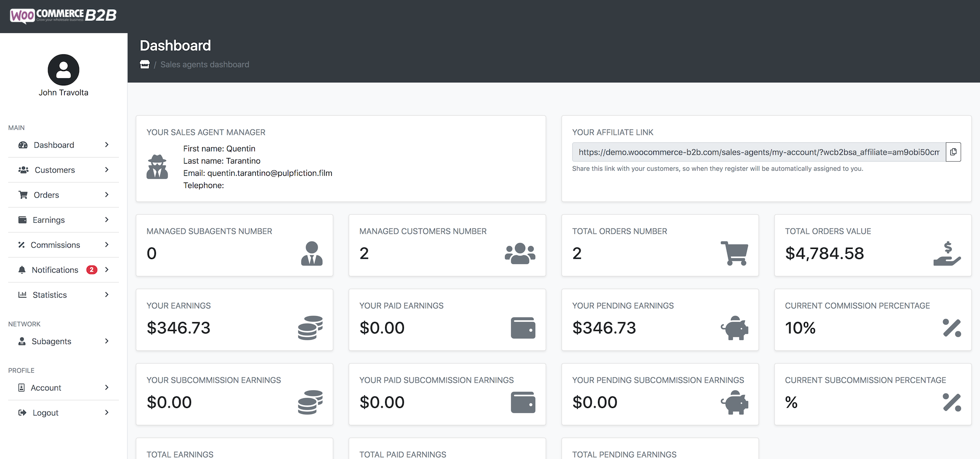Screen dimensions: 980x459
Task: Click piggy bank in Your Pending Subcommission Earnings card
Action: (734, 402)
